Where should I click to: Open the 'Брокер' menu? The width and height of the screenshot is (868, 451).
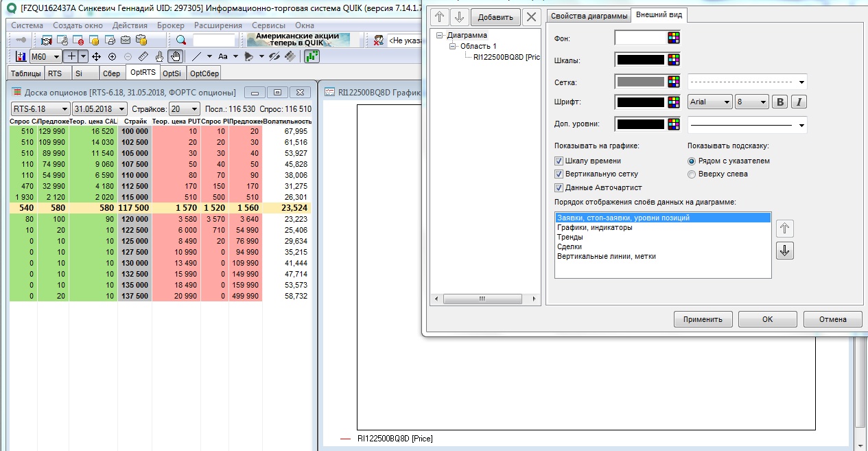170,25
